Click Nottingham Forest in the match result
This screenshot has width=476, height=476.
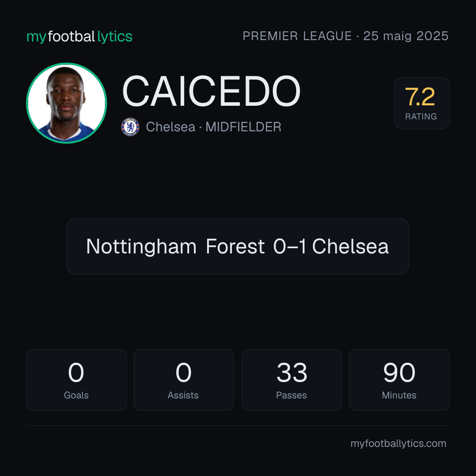click(x=175, y=246)
